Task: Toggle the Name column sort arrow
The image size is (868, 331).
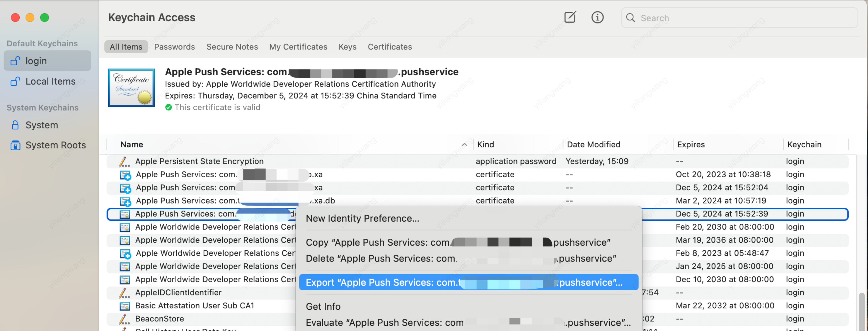Action: (464, 145)
